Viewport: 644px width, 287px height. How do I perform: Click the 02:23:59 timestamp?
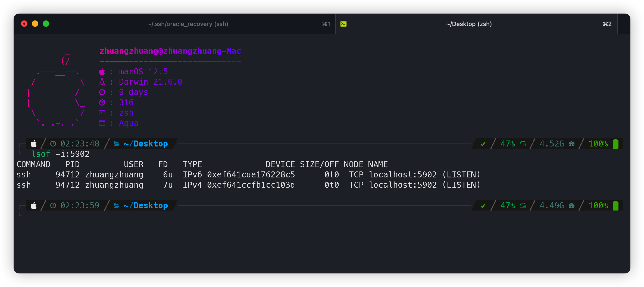click(x=80, y=206)
